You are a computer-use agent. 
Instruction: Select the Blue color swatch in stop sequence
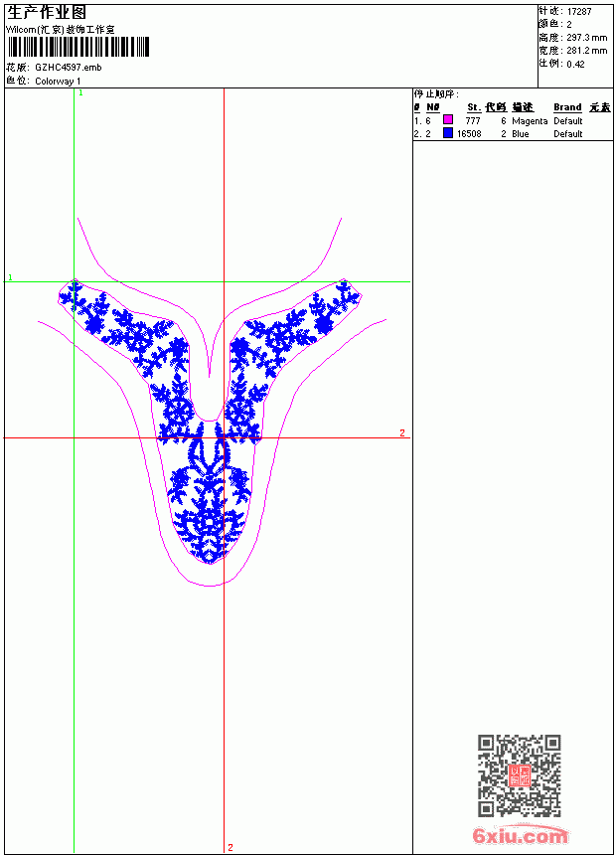448,133
